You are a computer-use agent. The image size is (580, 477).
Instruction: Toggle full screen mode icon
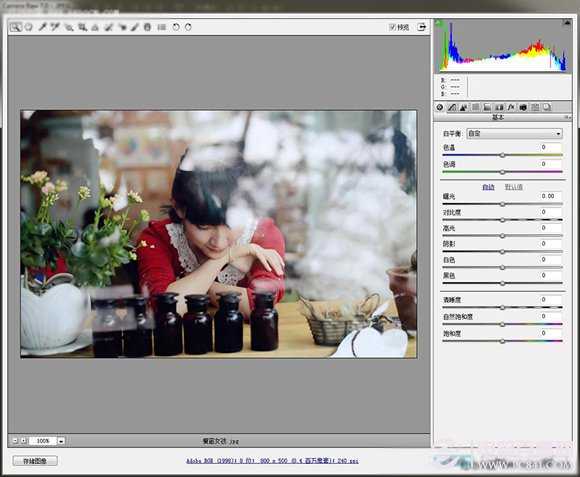tap(422, 27)
